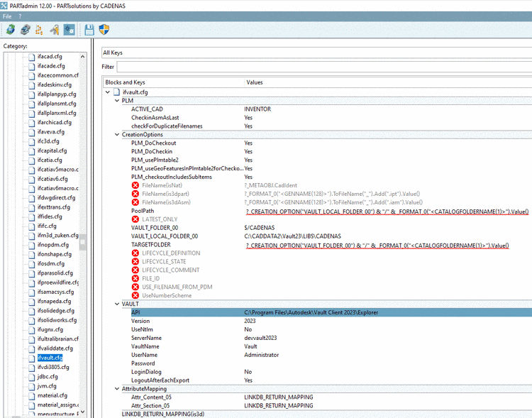Click the highlighted gear configuration toolbar icon
This screenshot has height=418, width=532.
pyautogui.click(x=70, y=30)
